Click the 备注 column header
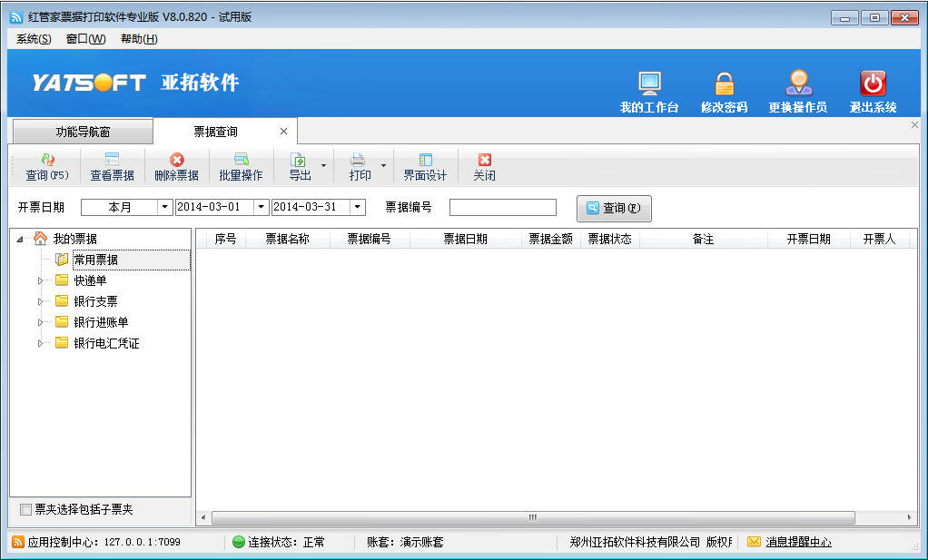 (704, 239)
